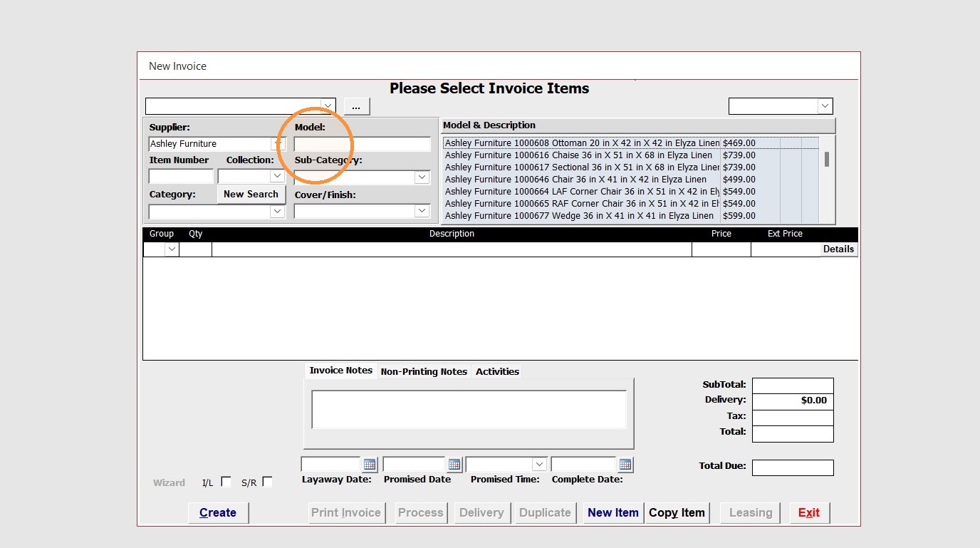Click the Delivery amount field
Image resolution: width=980 pixels, height=548 pixels.
(793, 400)
